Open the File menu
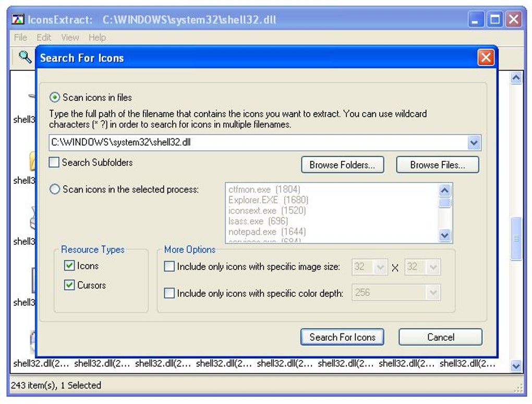 (x=20, y=38)
